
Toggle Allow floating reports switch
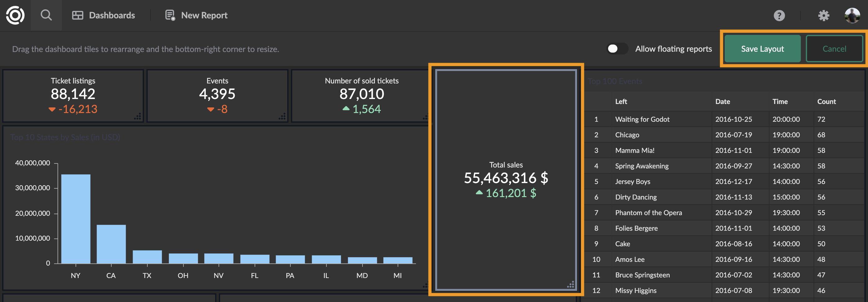click(x=617, y=49)
